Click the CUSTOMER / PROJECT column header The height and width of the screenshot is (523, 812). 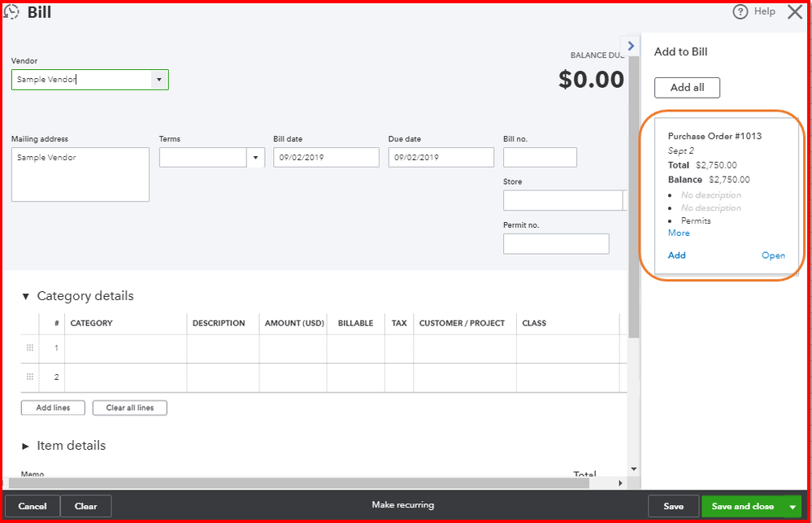tap(462, 324)
